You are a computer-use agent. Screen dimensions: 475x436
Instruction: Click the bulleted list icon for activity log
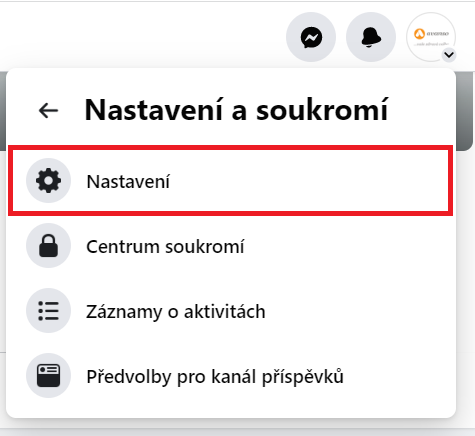(x=49, y=311)
